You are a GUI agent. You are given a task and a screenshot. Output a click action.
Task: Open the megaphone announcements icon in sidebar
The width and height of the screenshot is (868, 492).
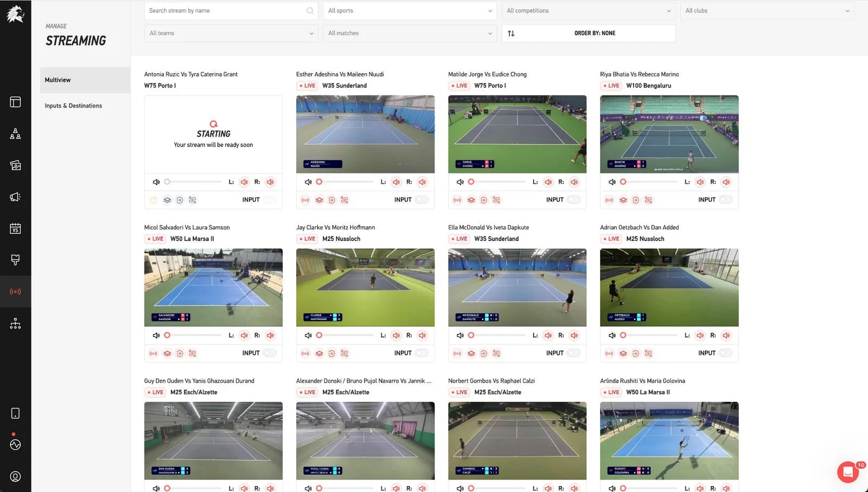coord(15,197)
